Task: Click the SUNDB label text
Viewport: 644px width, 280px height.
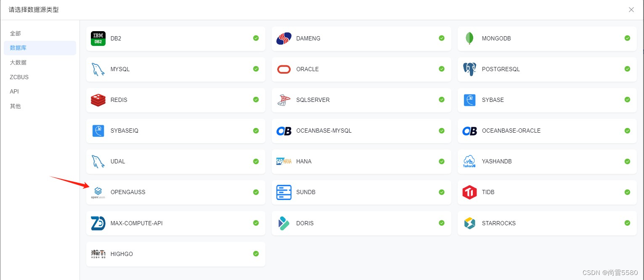Action: click(x=306, y=192)
